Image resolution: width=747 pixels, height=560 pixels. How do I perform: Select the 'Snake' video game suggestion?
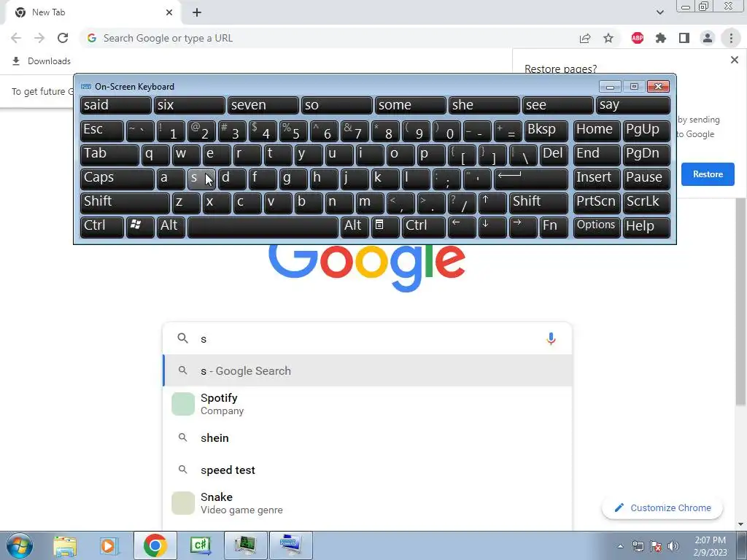coord(367,503)
